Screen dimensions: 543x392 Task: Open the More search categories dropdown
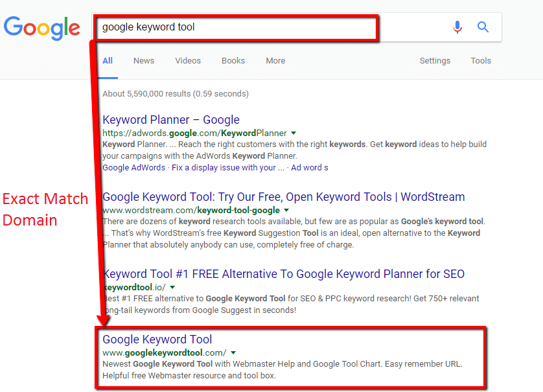[275, 60]
